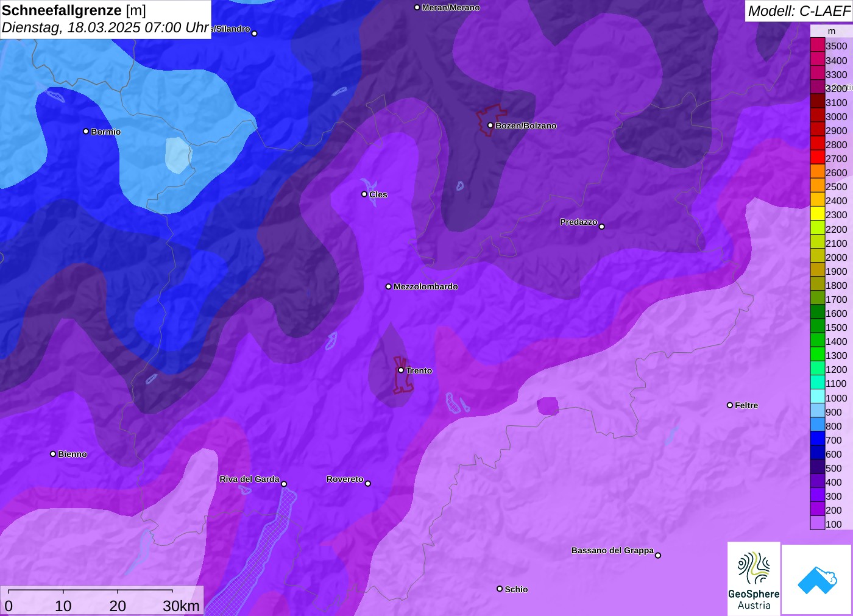Click the Modell: C-LAEF label
This screenshot has height=616, width=853.
click(x=799, y=10)
